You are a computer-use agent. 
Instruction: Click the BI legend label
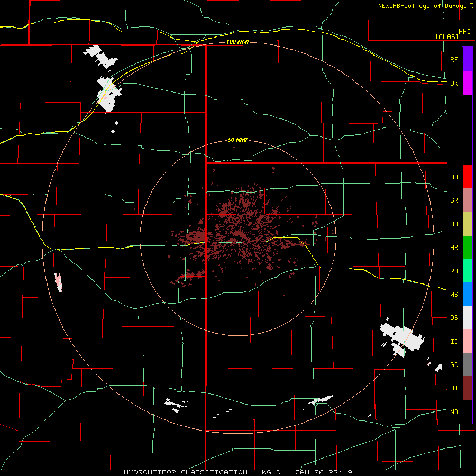454,388
